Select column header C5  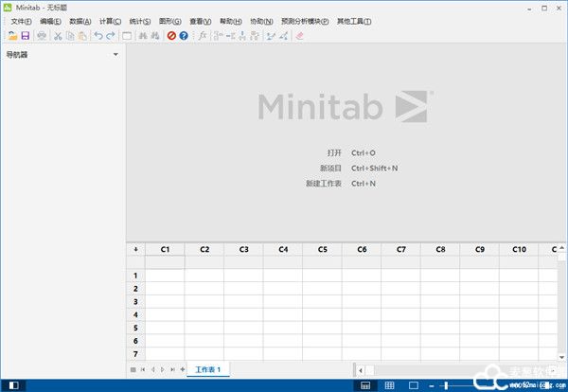tap(323, 249)
